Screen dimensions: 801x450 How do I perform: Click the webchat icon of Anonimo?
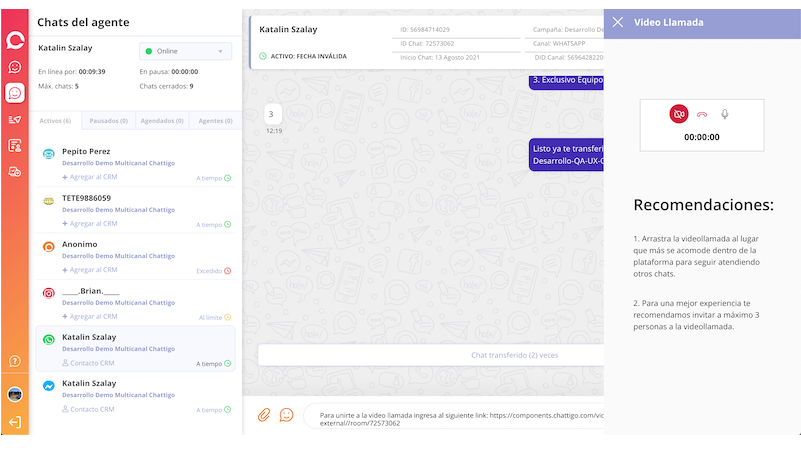coord(49,247)
